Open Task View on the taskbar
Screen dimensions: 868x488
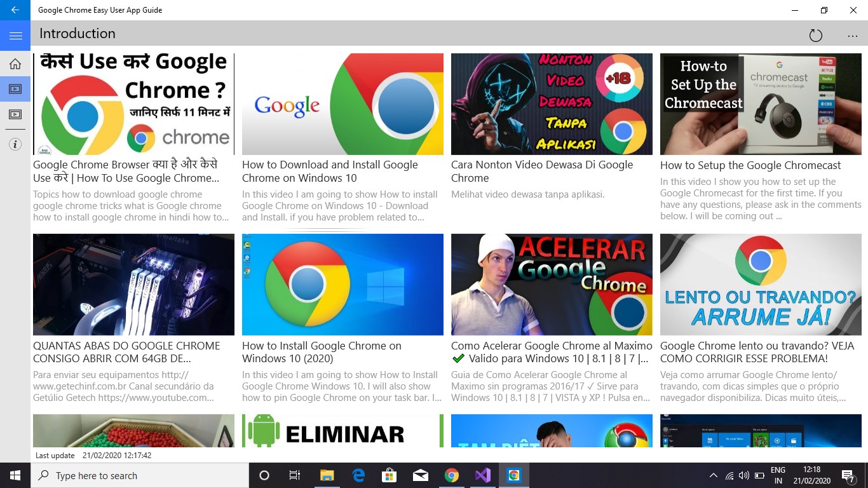(295, 475)
